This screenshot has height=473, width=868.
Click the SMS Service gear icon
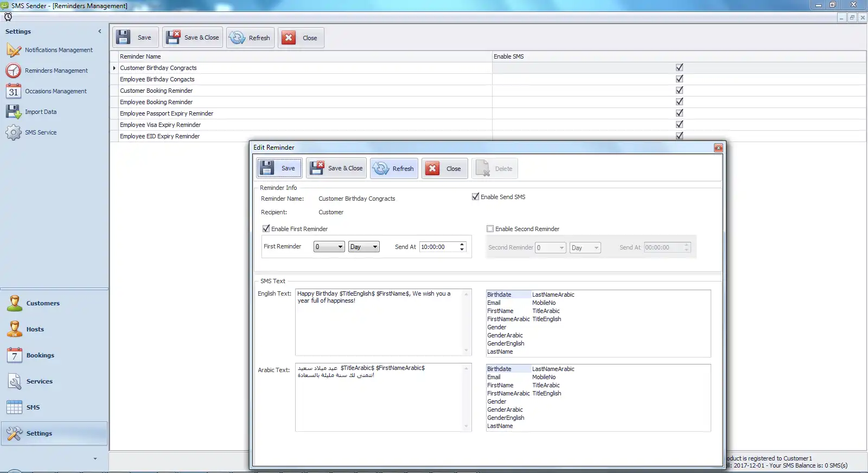(14, 132)
